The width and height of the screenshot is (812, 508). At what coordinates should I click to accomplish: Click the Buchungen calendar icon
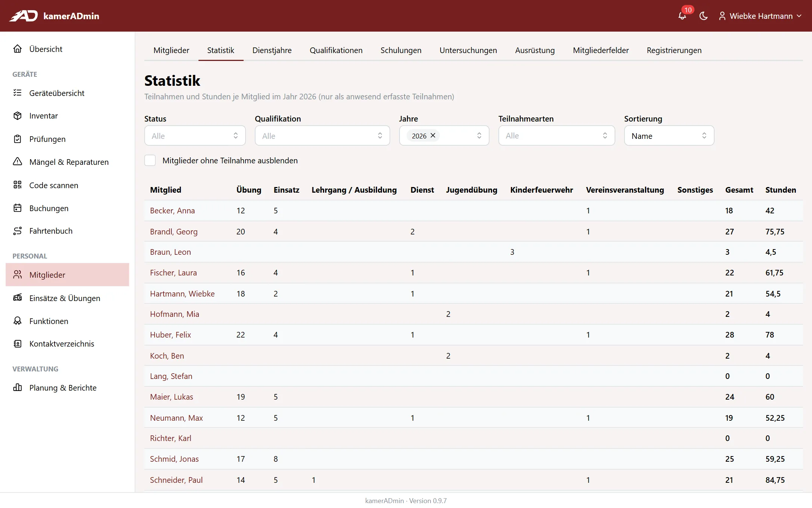click(17, 208)
